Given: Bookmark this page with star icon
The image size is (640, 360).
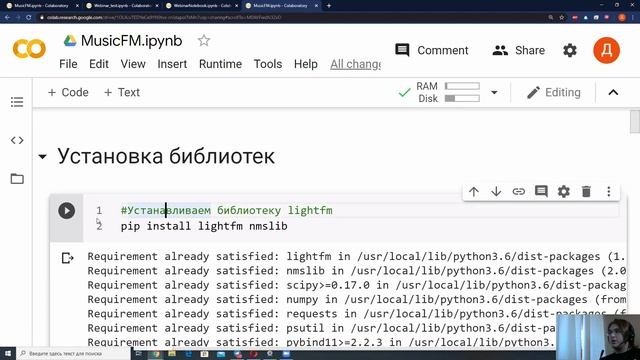Looking at the screenshot, I should [562, 17].
